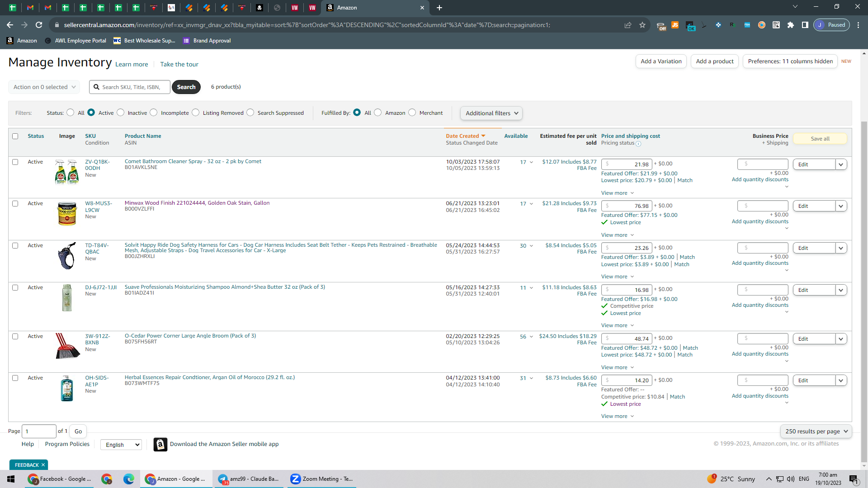Open the Action on 0 selected dropdown
The width and height of the screenshot is (868, 488).
tap(44, 87)
